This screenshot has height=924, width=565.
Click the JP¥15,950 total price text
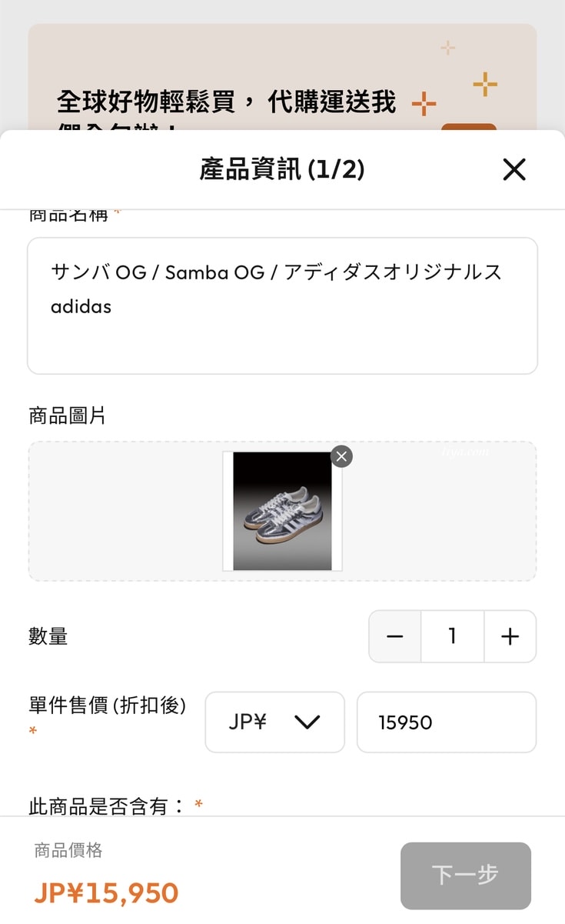point(106,892)
